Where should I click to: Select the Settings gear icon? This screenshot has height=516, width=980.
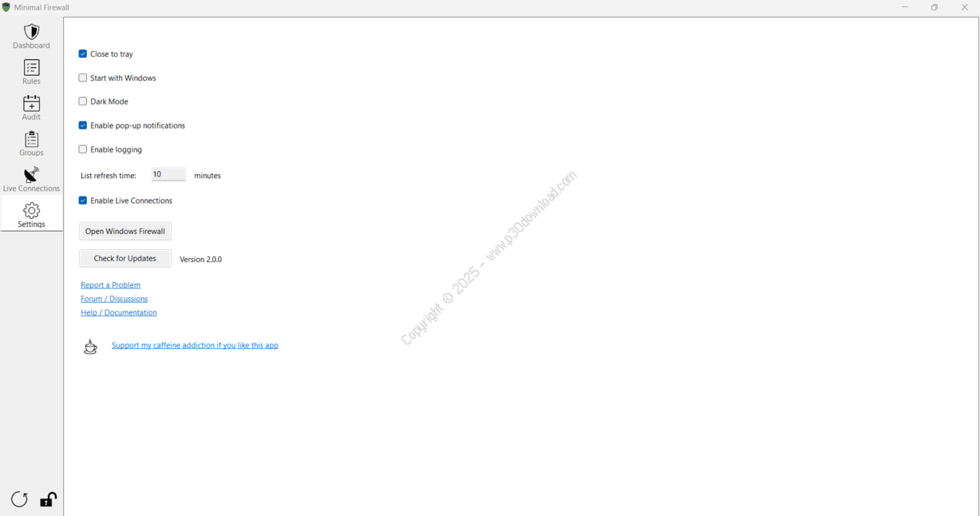click(x=32, y=210)
